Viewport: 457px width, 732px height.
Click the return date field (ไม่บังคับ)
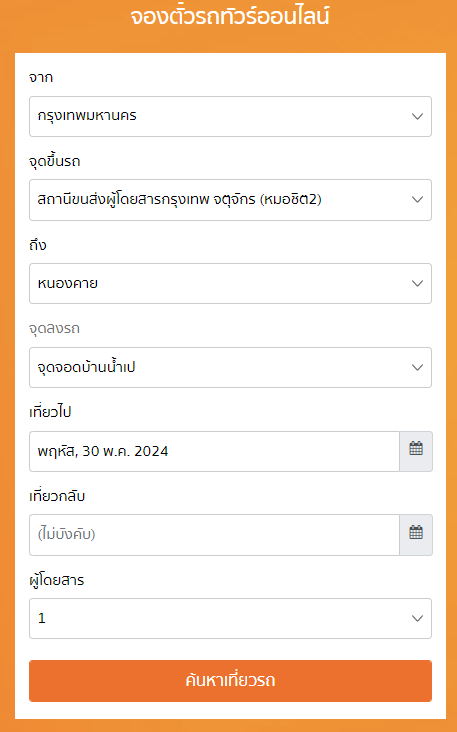pyautogui.click(x=214, y=535)
